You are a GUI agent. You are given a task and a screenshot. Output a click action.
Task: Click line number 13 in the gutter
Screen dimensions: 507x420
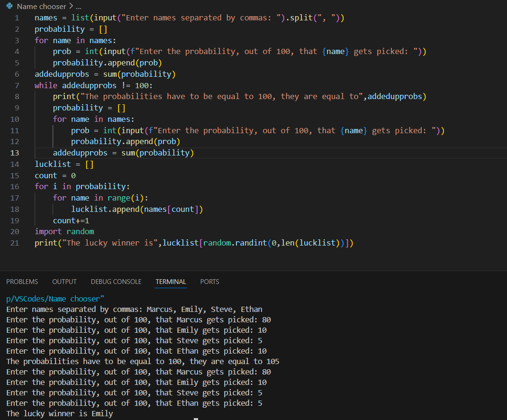click(x=15, y=153)
